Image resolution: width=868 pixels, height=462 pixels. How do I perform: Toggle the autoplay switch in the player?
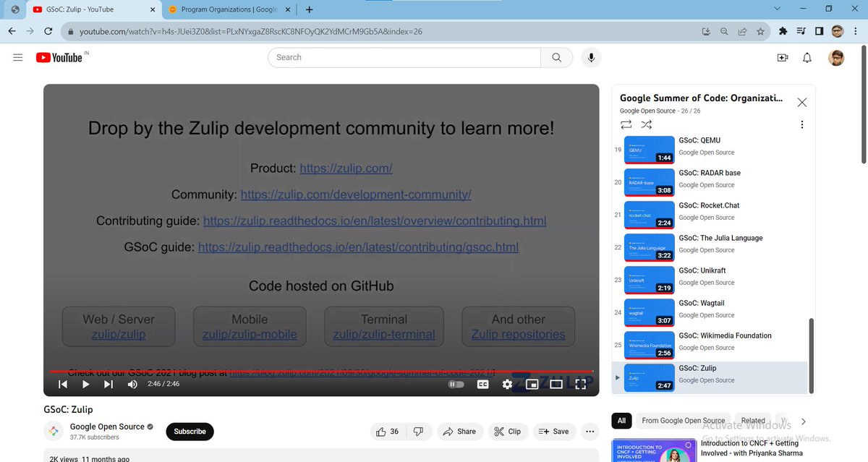click(x=456, y=384)
